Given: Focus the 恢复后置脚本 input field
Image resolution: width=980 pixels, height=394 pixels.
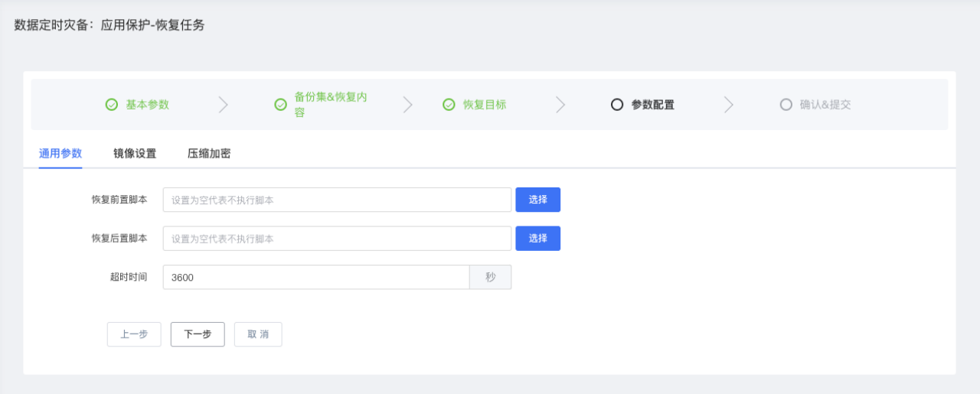Looking at the screenshot, I should (337, 238).
